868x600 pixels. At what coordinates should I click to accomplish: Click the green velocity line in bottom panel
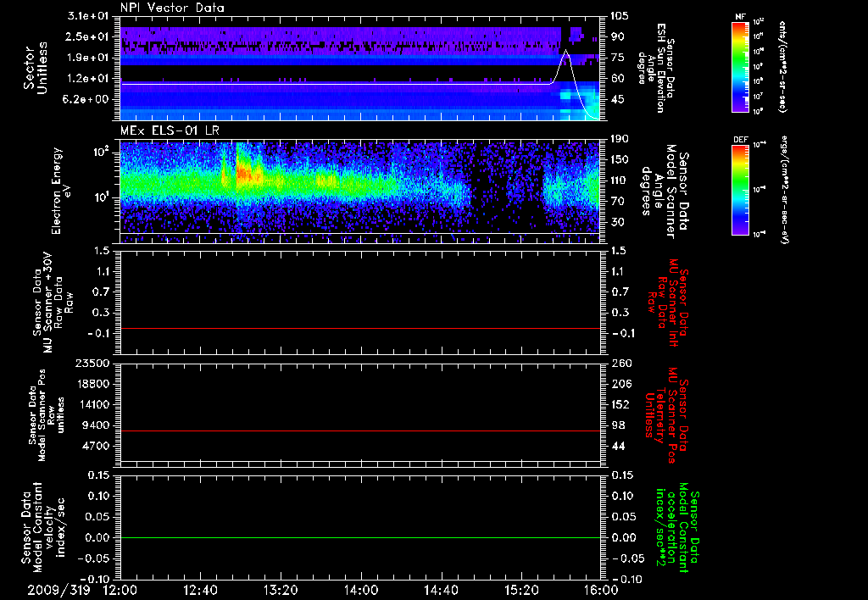360,537
